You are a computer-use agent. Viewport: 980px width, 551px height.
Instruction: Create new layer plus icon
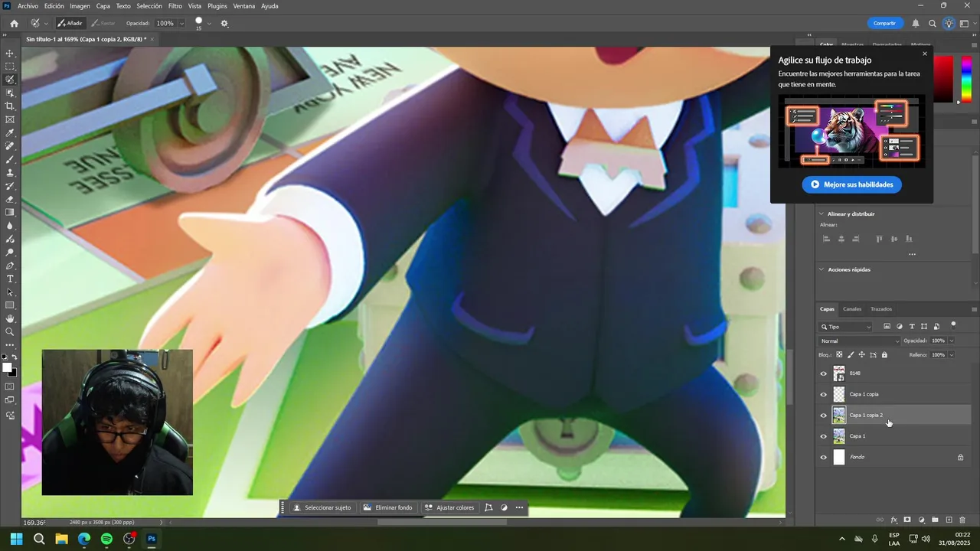pyautogui.click(x=949, y=520)
